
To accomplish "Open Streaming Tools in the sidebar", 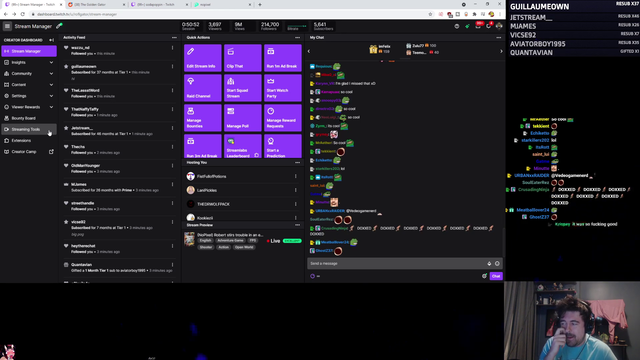I will pyautogui.click(x=29, y=129).
